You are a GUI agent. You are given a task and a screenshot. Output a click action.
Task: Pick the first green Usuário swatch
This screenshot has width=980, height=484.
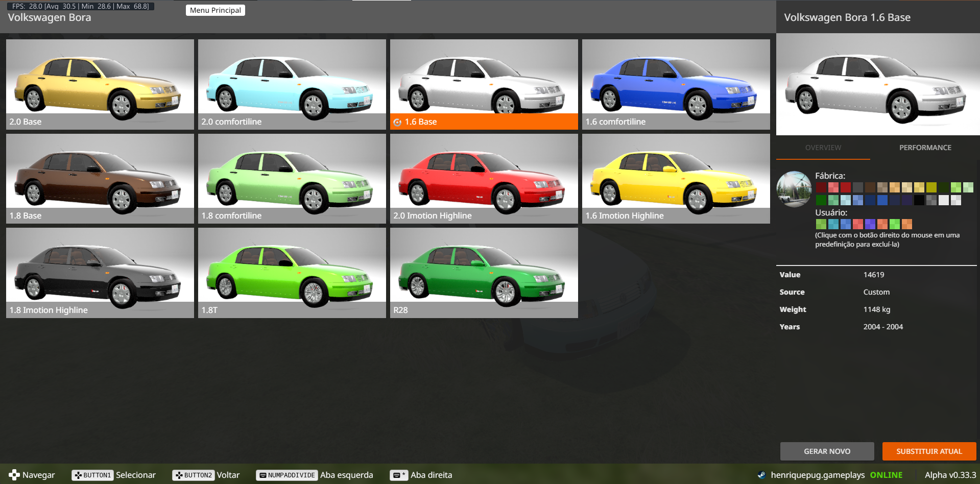821,224
